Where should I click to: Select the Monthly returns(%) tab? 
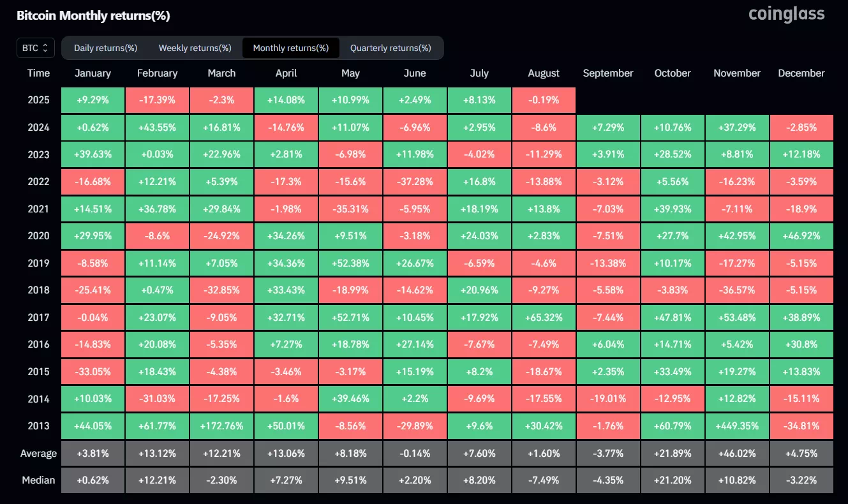click(290, 48)
